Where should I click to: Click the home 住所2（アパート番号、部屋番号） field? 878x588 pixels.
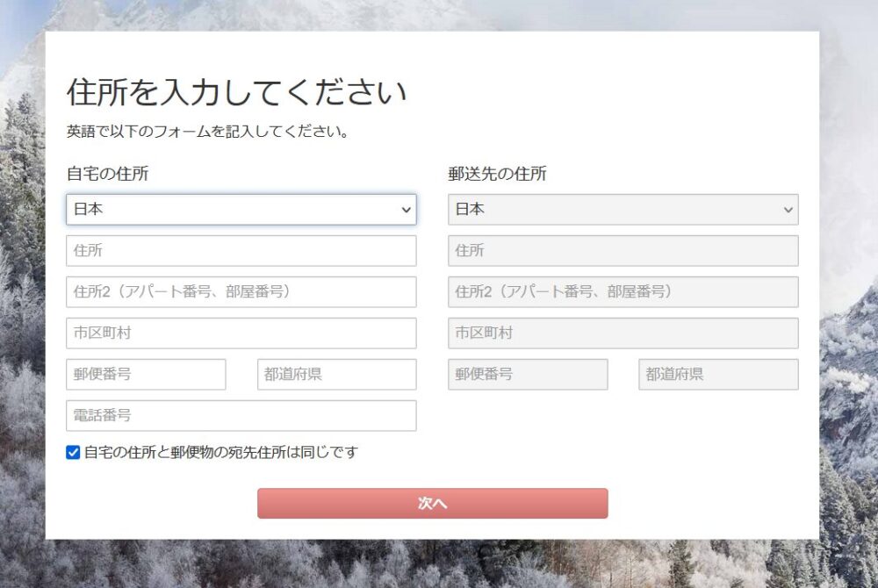tap(241, 292)
